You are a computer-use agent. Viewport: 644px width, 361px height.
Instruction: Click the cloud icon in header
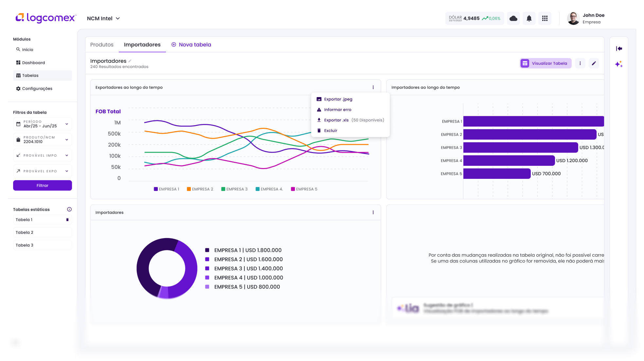[513, 19]
